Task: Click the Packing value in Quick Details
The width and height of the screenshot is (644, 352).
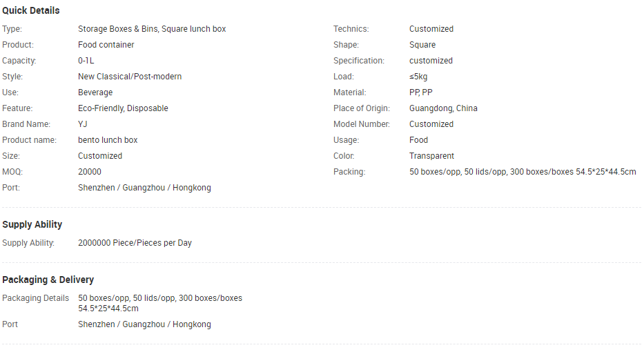Action: [523, 172]
